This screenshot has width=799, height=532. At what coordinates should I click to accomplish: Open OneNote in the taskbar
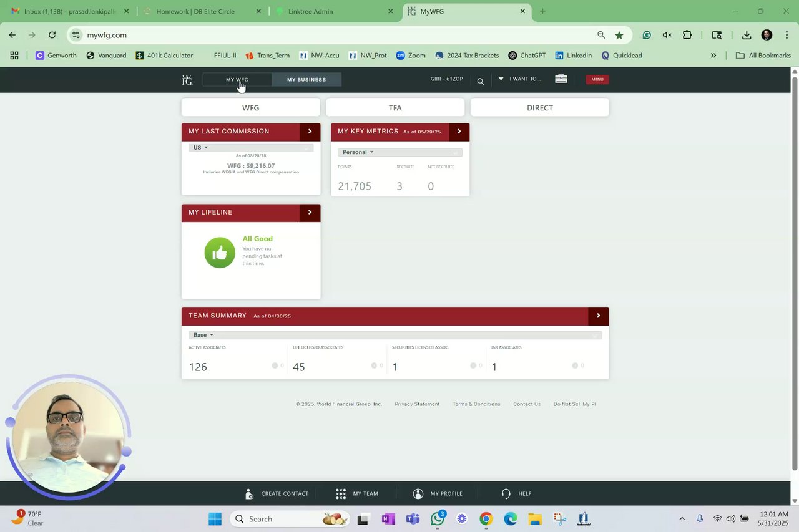[388, 519]
